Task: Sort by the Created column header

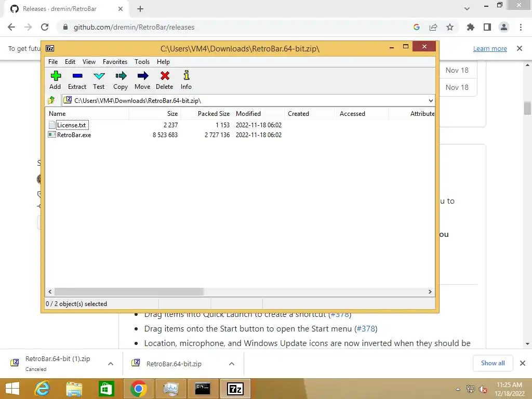Action: [310, 114]
